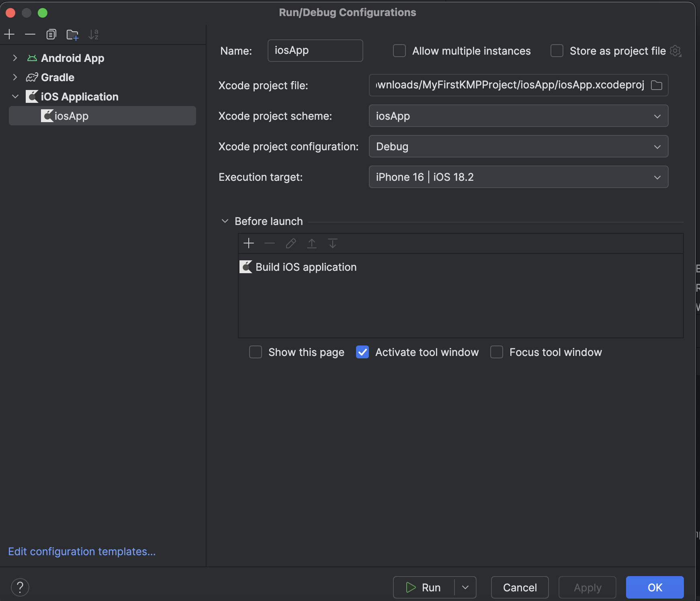Viewport: 700px width, 601px height.
Task: Open Xcode project scheme dropdown
Action: [x=518, y=116]
